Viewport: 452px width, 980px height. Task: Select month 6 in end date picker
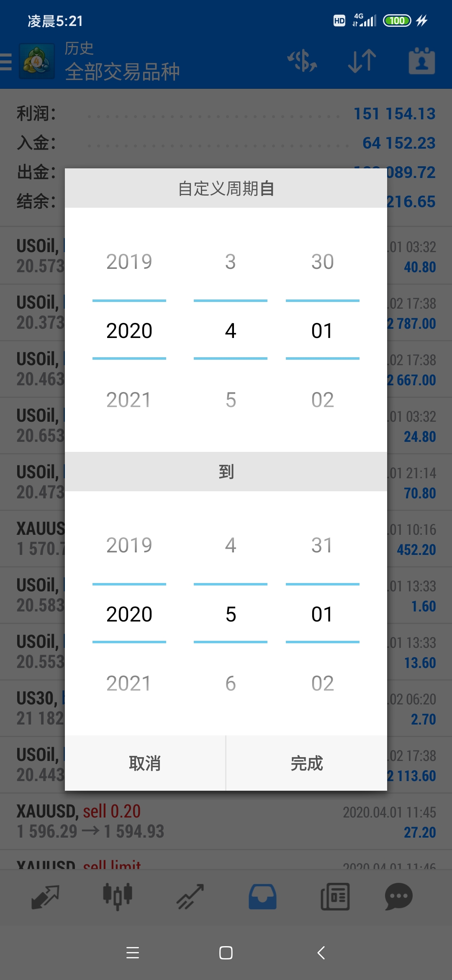231,683
